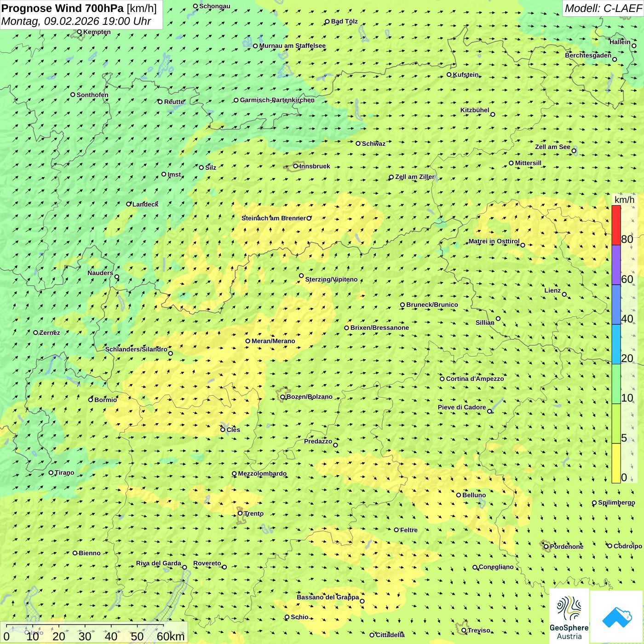
Task: Click the red 80 km/h legend swatch
Action: (616, 225)
